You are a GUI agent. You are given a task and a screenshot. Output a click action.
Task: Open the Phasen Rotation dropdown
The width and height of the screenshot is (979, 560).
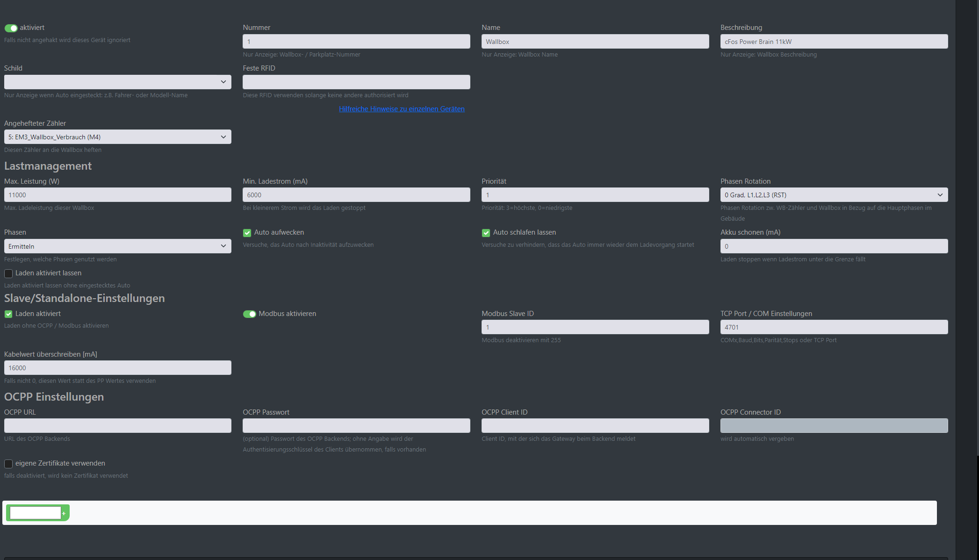(x=834, y=195)
